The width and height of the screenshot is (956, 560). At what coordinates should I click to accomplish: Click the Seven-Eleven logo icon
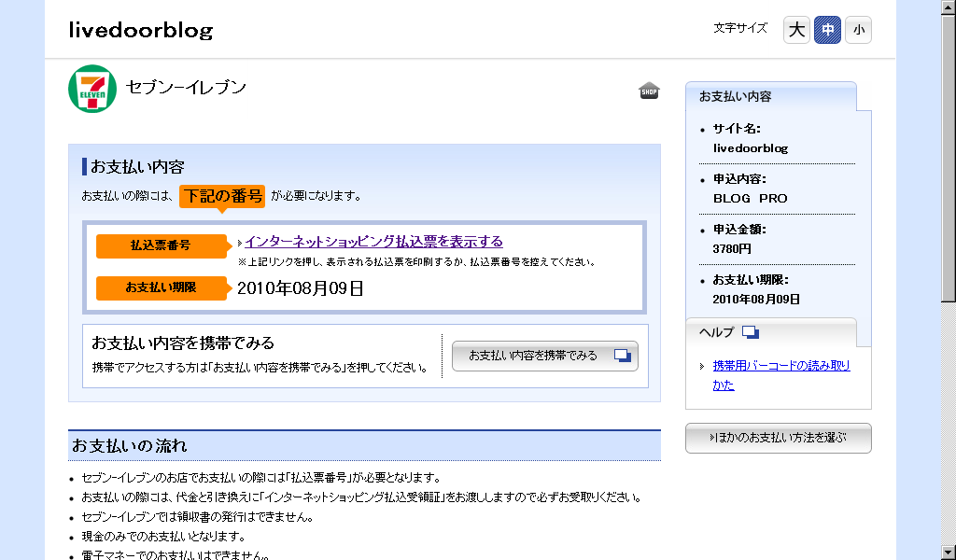click(92, 89)
